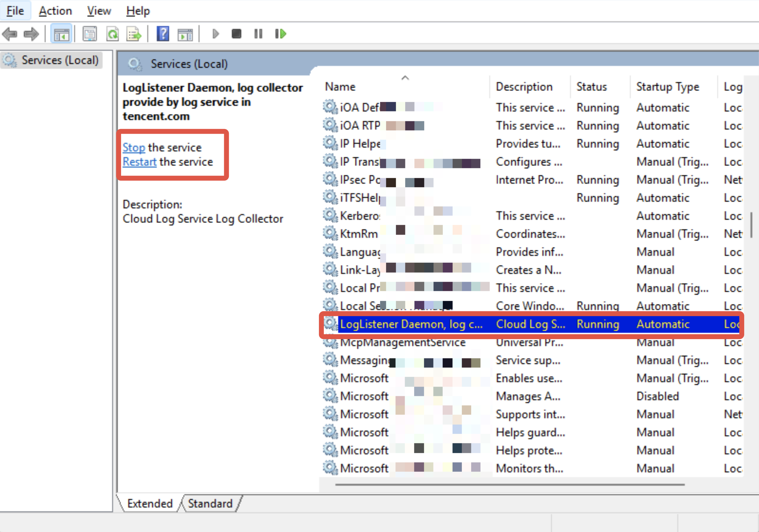
Task: Open the View menu
Action: click(99, 11)
